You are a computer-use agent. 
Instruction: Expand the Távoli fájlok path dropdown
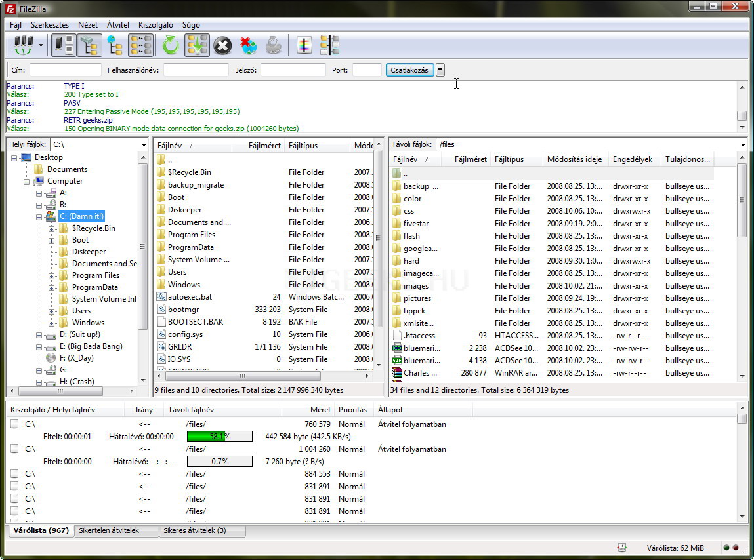(x=743, y=145)
